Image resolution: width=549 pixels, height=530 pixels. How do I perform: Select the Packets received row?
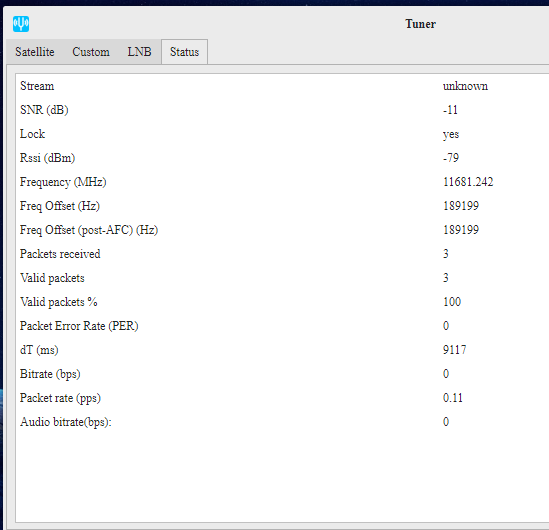click(282, 254)
